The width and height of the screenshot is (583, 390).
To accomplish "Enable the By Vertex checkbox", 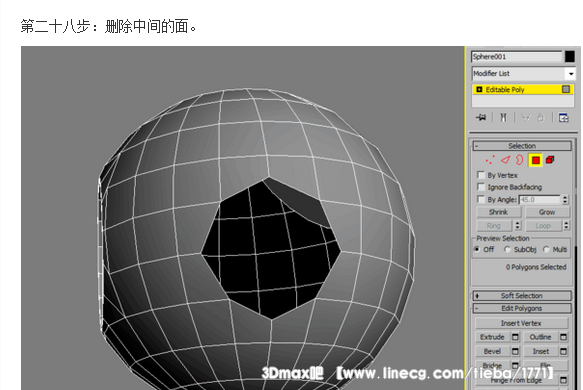I will click(x=481, y=175).
